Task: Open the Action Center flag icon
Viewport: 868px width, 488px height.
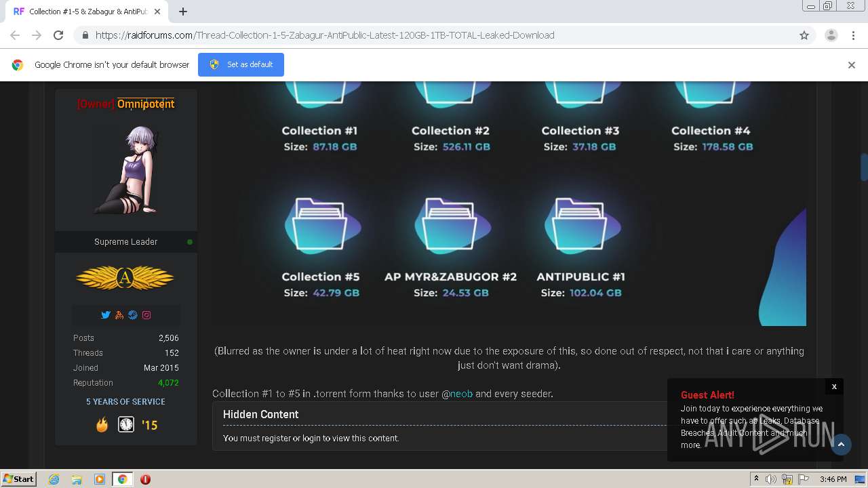Action: click(x=804, y=479)
